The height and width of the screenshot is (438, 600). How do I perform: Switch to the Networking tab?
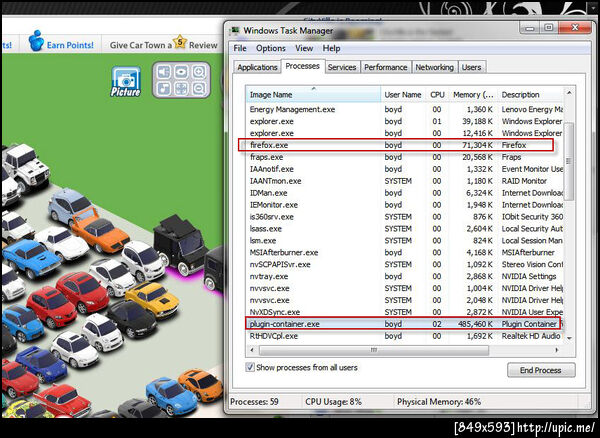434,67
